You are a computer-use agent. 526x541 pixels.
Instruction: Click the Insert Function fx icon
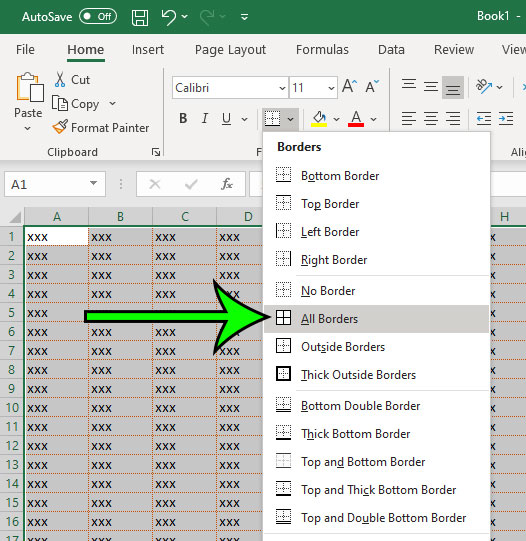pyautogui.click(x=227, y=184)
